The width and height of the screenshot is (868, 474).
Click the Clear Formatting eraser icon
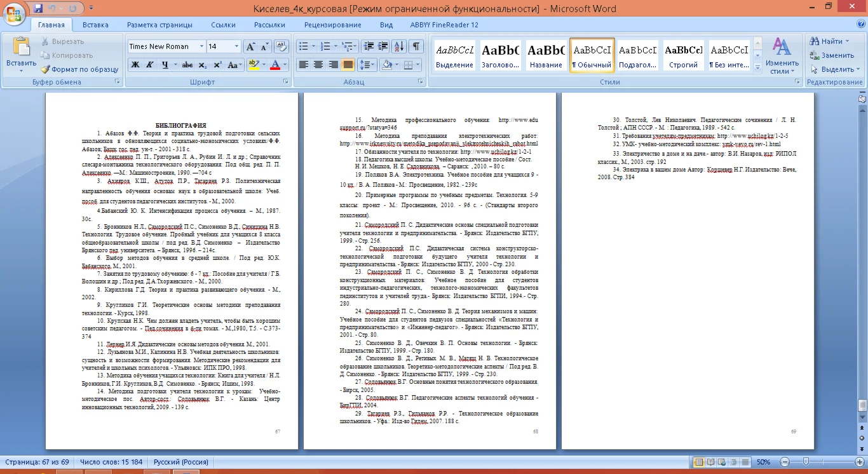(281, 46)
